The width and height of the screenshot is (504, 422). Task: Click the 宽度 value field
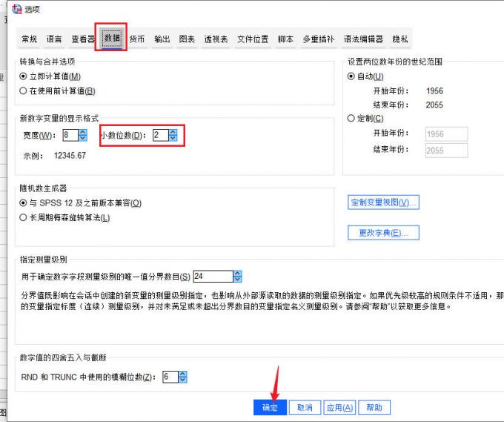point(70,135)
